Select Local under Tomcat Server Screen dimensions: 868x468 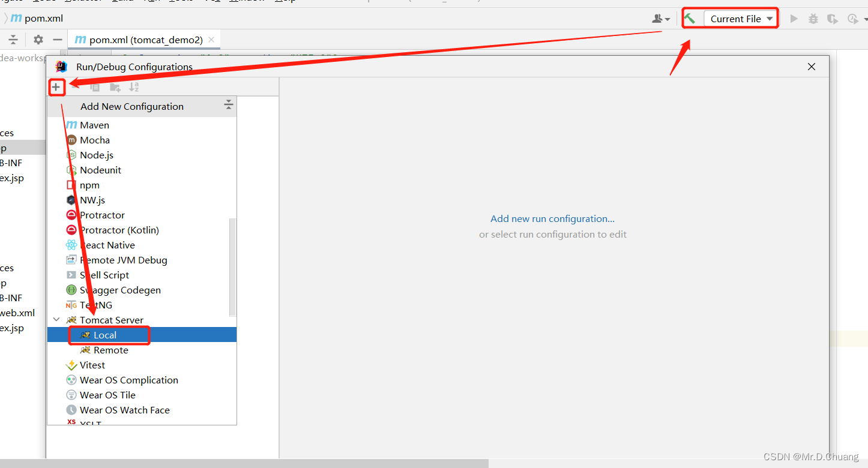[x=142, y=335]
